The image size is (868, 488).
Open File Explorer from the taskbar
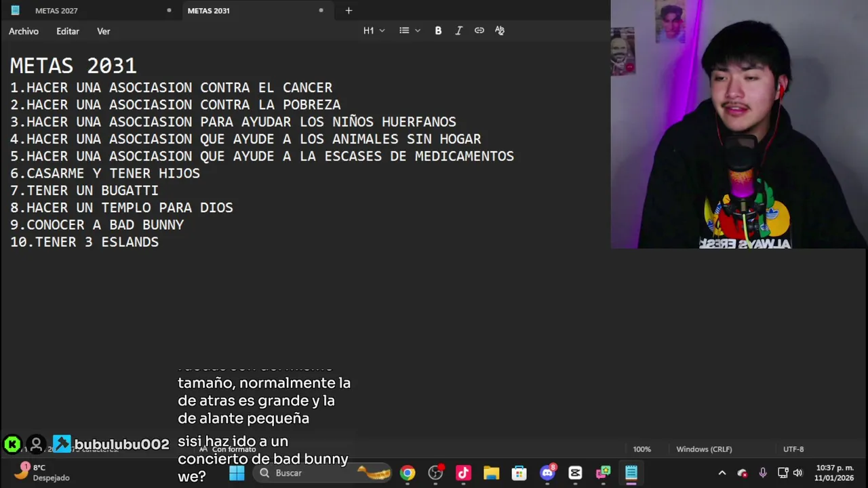491,473
